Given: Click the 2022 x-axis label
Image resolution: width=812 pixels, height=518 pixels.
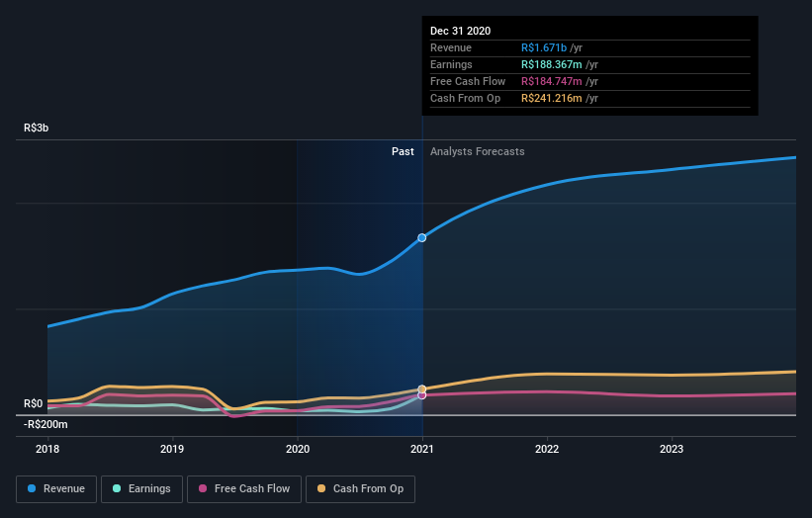Looking at the screenshot, I should click(x=547, y=449).
